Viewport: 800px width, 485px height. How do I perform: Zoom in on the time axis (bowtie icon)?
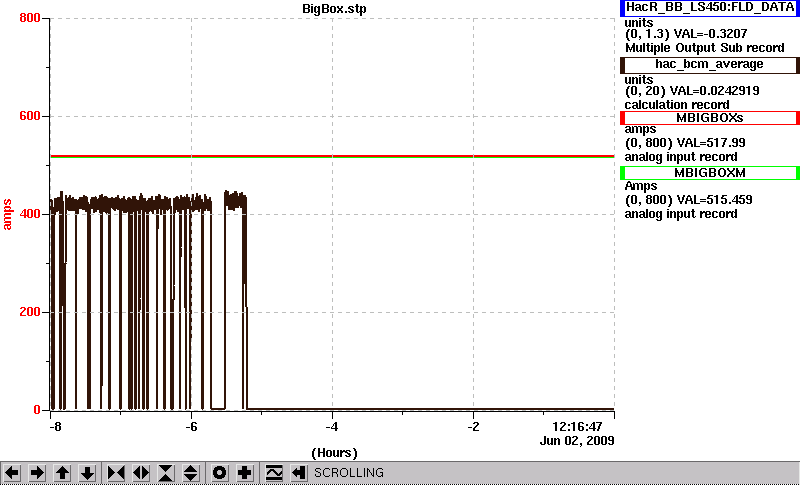click(x=116, y=473)
